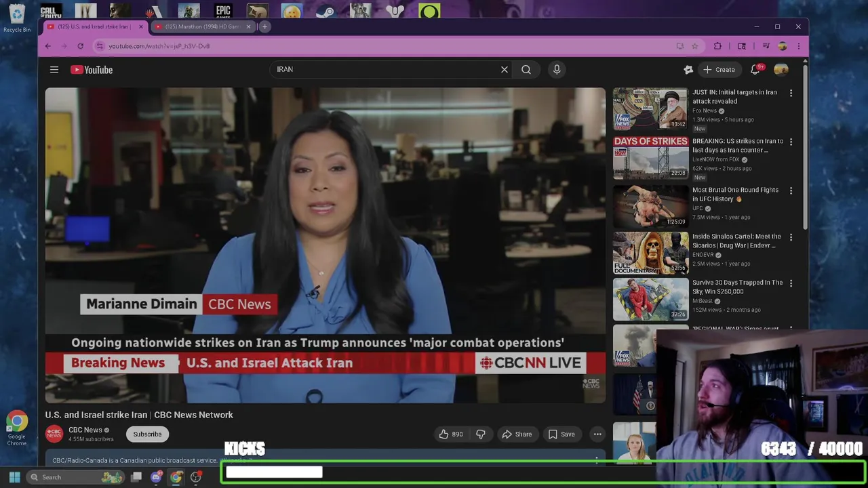Open the Epic Games desktop shortcut

coord(223,11)
